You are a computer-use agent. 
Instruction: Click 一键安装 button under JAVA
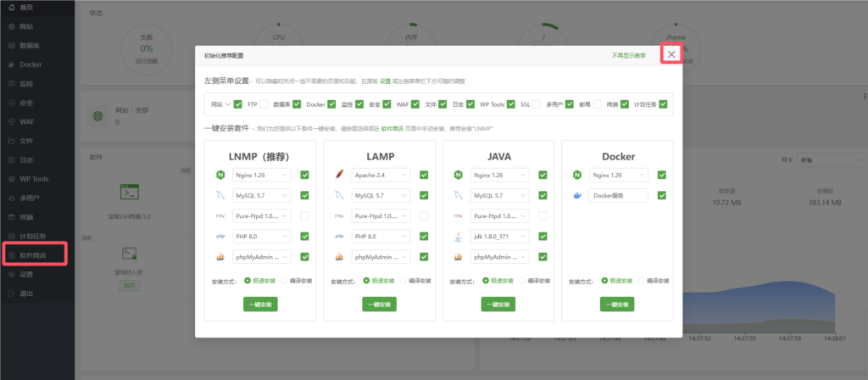[498, 305]
